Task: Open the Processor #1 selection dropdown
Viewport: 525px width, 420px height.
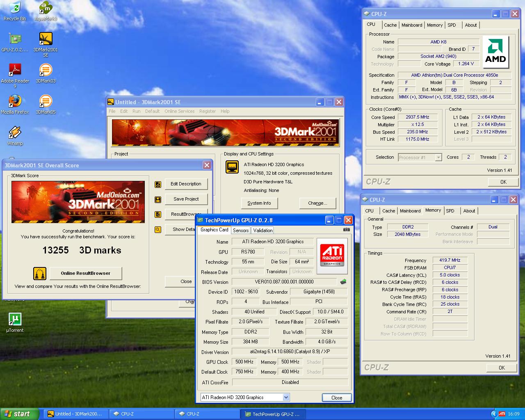Action: pyautogui.click(x=438, y=157)
